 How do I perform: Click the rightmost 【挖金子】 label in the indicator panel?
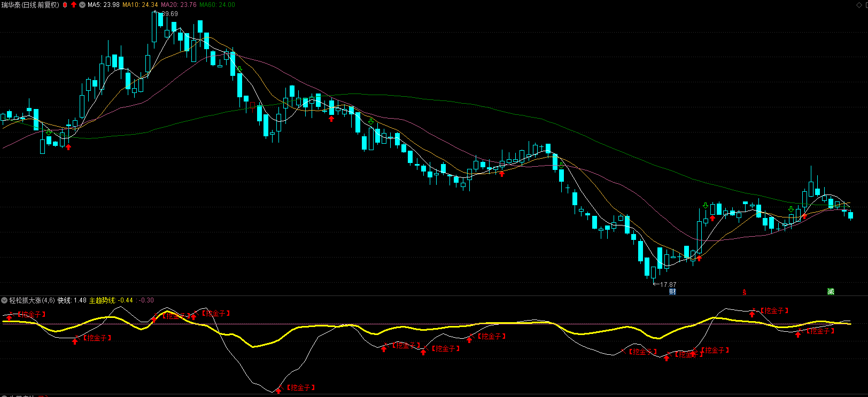pyautogui.click(x=819, y=331)
